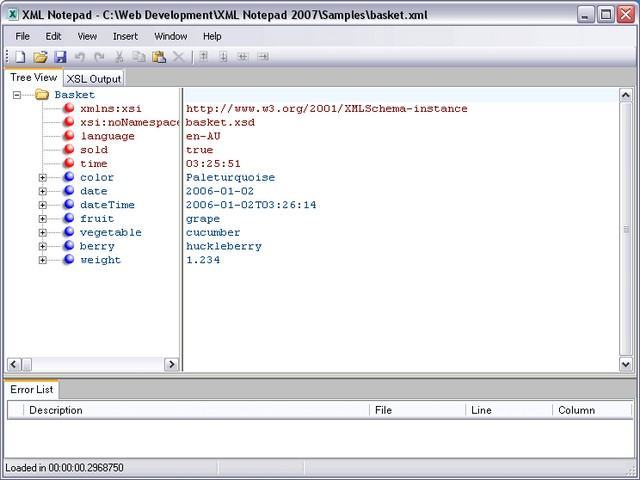Image resolution: width=640 pixels, height=480 pixels.
Task: Select the xsi:noNamespace attribute row
Action: [x=130, y=122]
